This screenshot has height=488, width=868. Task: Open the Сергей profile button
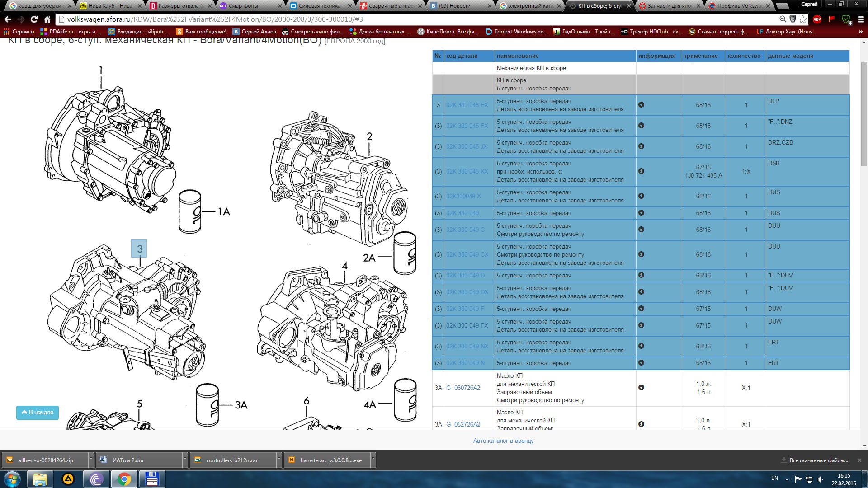pos(809,4)
